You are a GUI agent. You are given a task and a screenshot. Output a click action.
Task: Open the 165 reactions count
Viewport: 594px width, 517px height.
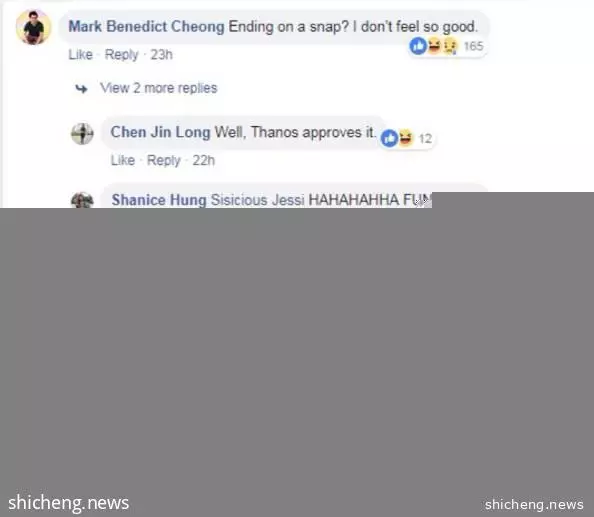tap(474, 46)
